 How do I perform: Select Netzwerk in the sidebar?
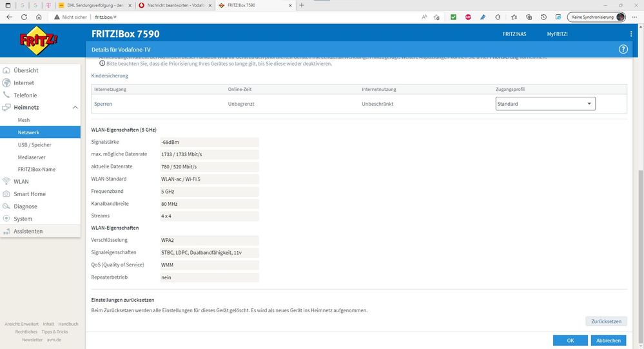[40, 132]
